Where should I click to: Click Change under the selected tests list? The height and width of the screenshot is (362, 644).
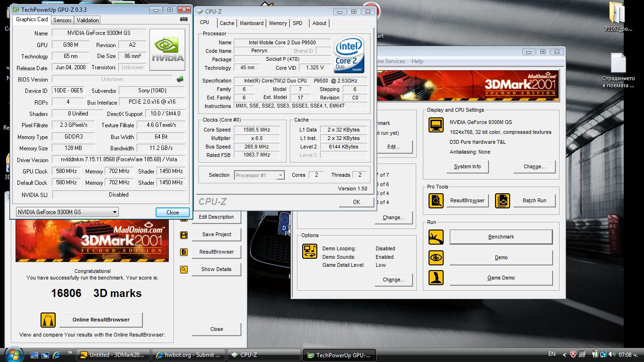click(x=394, y=217)
